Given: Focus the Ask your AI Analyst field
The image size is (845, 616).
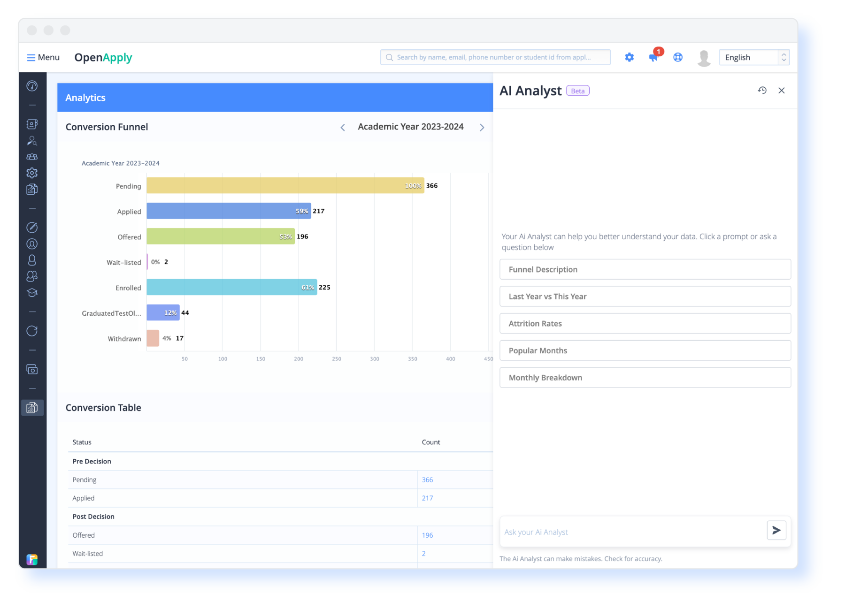Looking at the screenshot, I should click(x=631, y=532).
